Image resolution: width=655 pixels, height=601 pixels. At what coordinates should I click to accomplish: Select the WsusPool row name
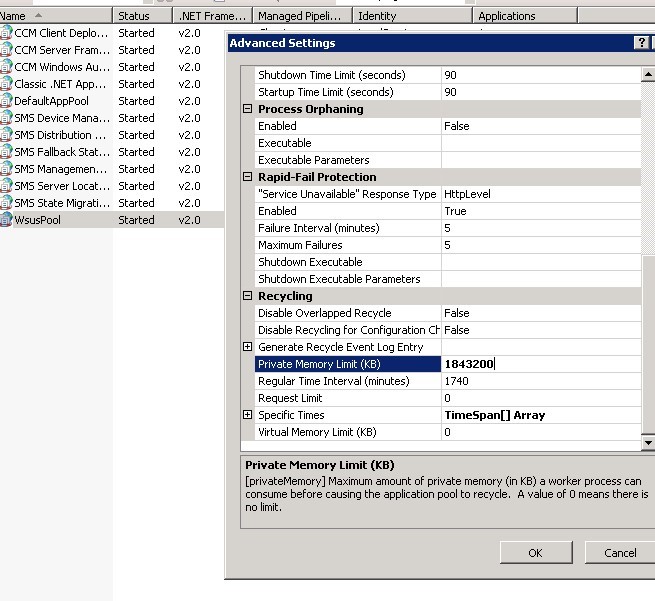click(38, 220)
